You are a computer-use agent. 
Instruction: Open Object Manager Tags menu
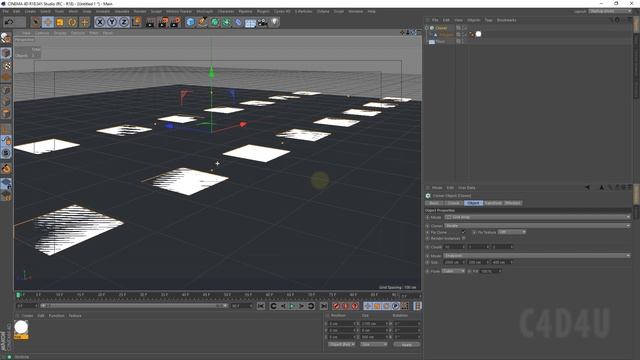pyautogui.click(x=488, y=20)
